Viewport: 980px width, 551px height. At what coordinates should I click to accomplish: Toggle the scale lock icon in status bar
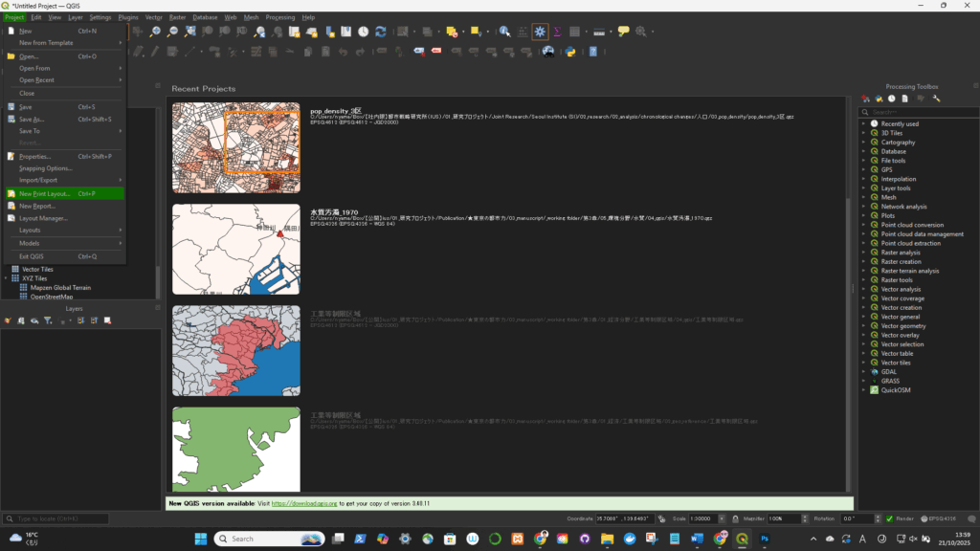733,518
